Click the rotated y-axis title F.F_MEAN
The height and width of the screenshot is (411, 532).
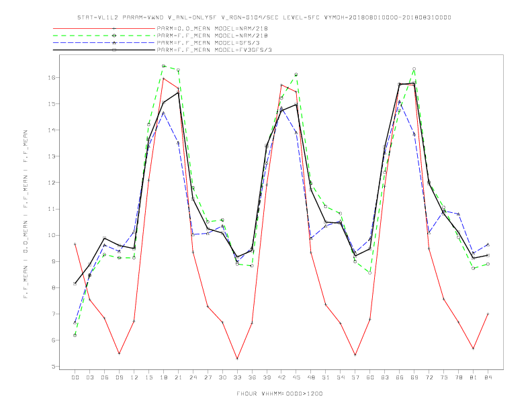(26, 214)
